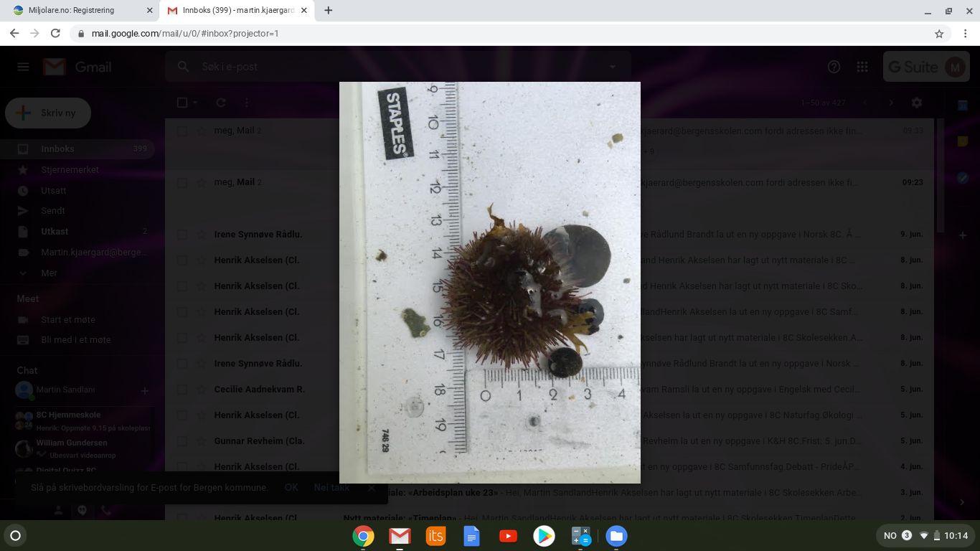Launch YouTube from the shelf
Screen dimensions: 980x551
pyautogui.click(x=508, y=536)
